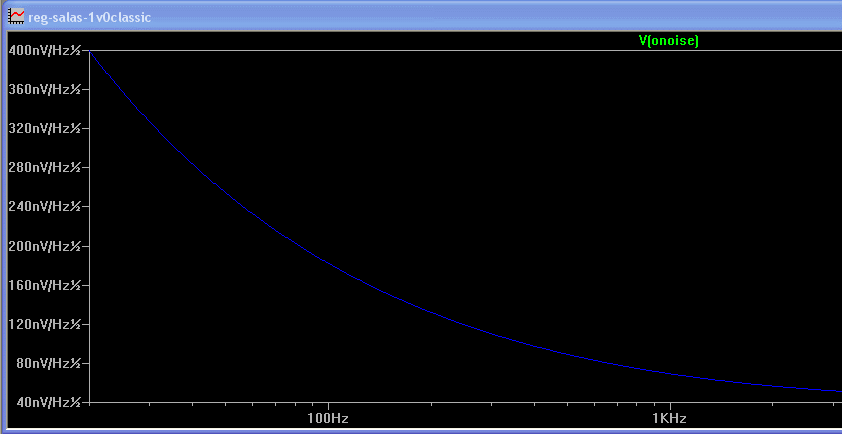Screen dimensions: 842x434
Task: Click the 360nV/Hz½ axis label
Action: 45,90
